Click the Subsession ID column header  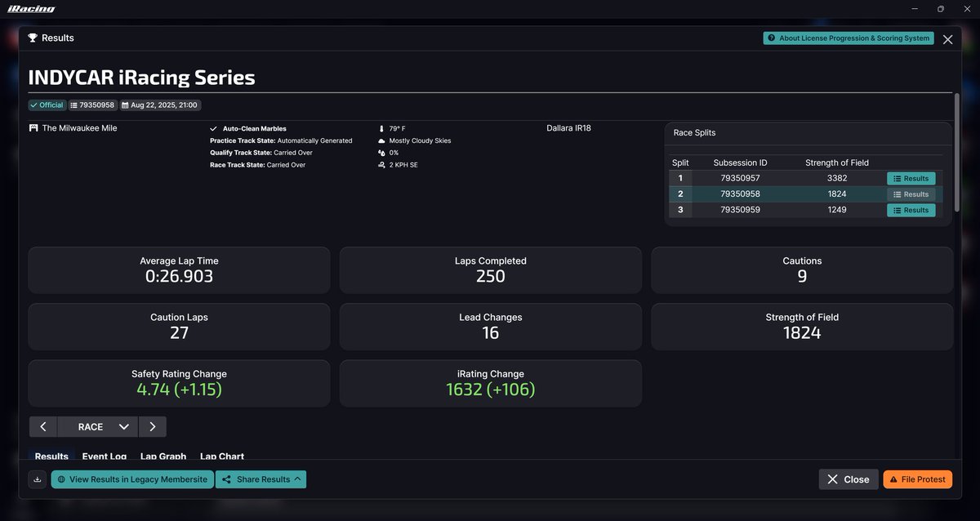[741, 163]
